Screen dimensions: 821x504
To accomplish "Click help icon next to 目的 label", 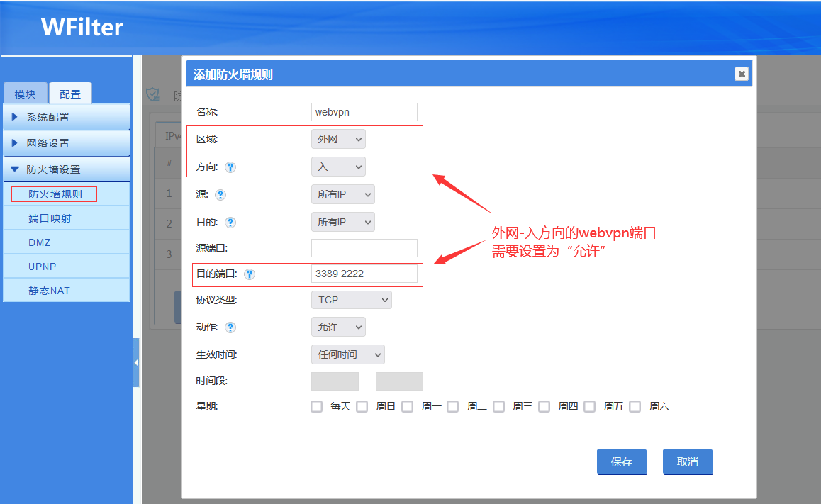I will pyautogui.click(x=230, y=222).
